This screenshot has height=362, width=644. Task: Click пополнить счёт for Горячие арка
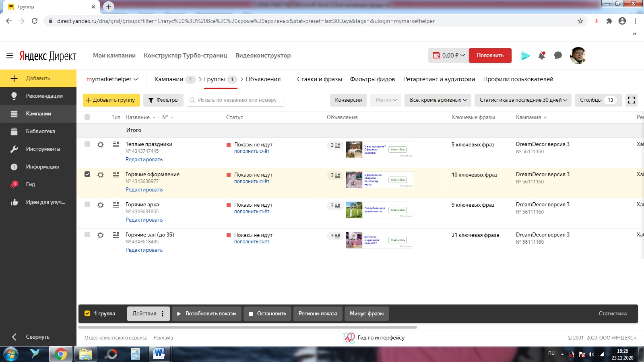pyautogui.click(x=252, y=212)
